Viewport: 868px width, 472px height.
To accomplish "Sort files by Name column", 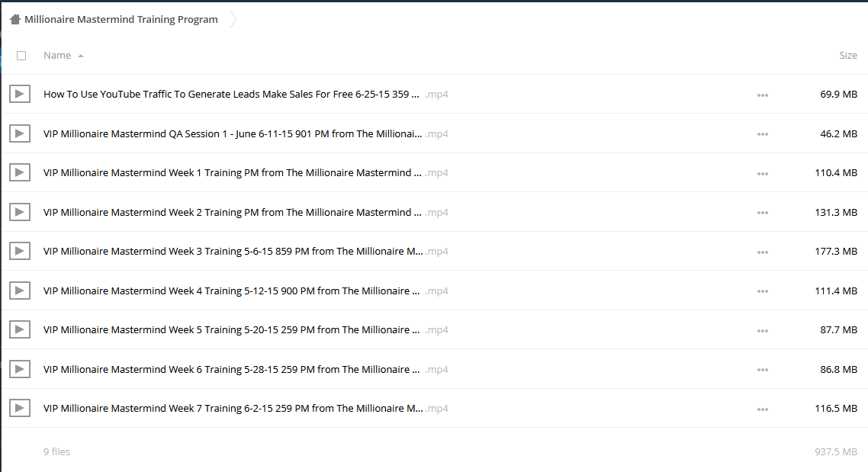I will 57,56.
